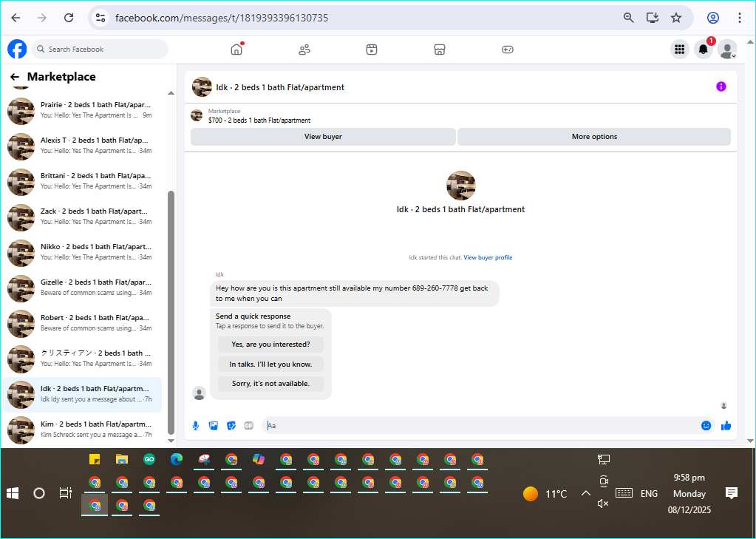The width and height of the screenshot is (756, 539).
Task: Click the chat header listing thumbnail
Action: 202,87
